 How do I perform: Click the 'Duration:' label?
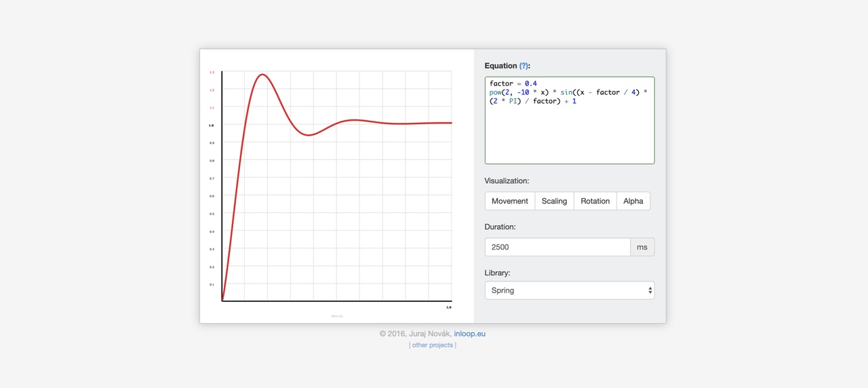pyautogui.click(x=500, y=227)
